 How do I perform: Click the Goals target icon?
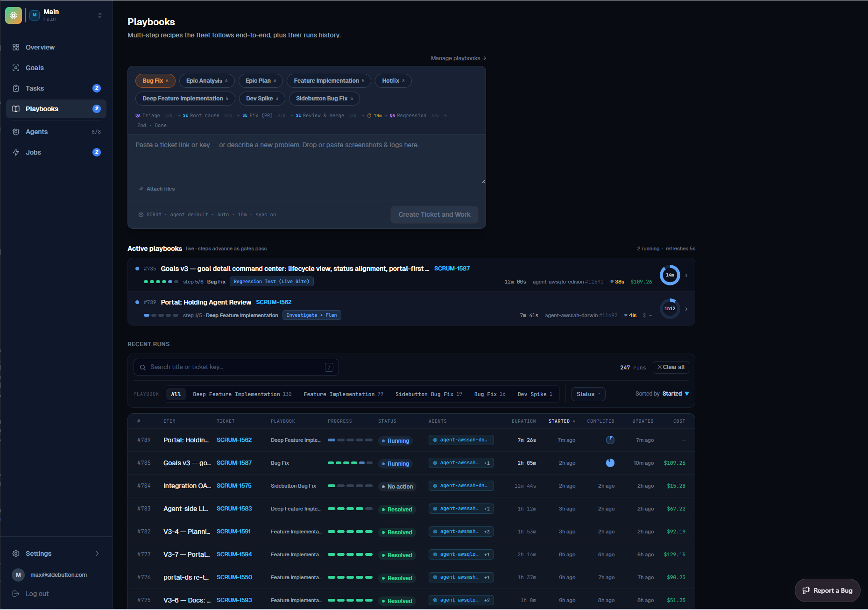pos(16,68)
